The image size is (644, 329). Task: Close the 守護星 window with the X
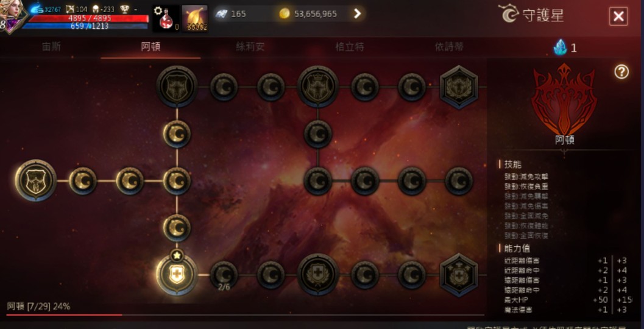618,16
